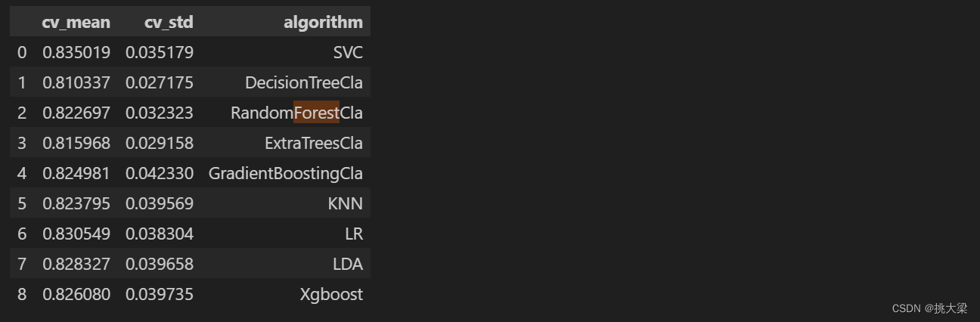Select the LDA algorithm cell
Image resolution: width=980 pixels, height=322 pixels.
[x=347, y=264]
